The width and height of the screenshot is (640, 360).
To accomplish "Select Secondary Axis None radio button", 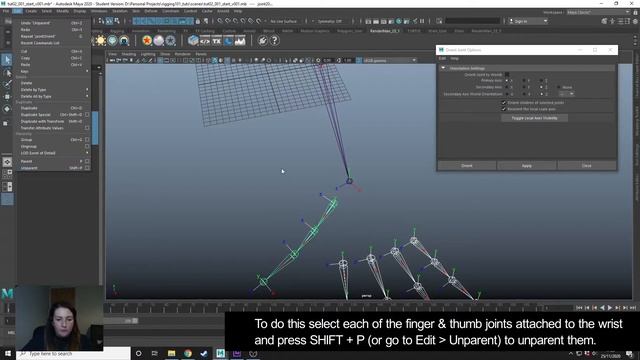I will pyautogui.click(x=559, y=87).
